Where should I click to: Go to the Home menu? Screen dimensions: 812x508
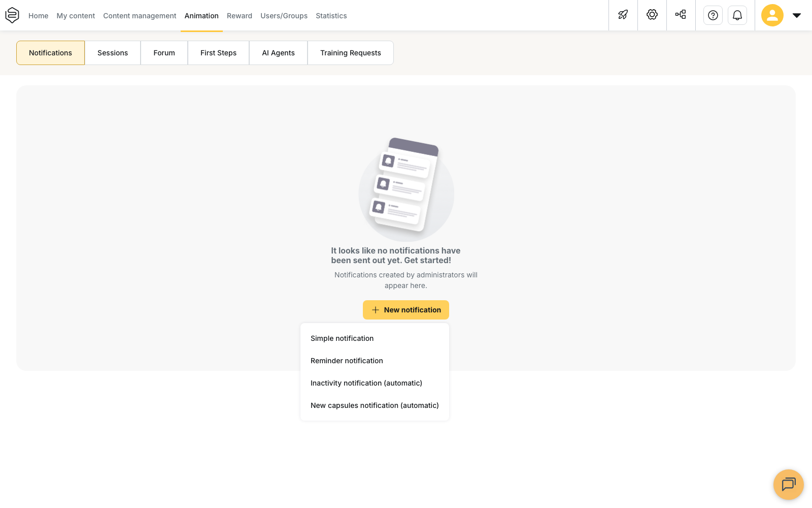coord(39,16)
